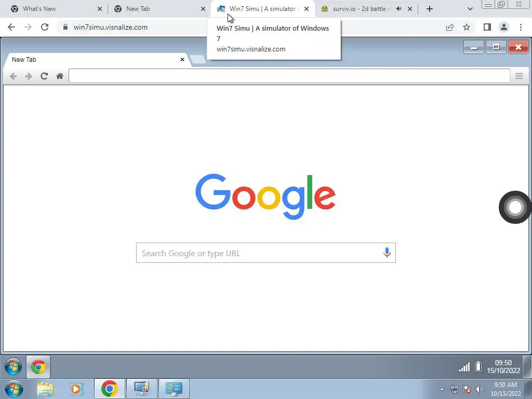Mute audio on the surviv.io tab
Viewport: 532px width, 399px height.
(398, 9)
